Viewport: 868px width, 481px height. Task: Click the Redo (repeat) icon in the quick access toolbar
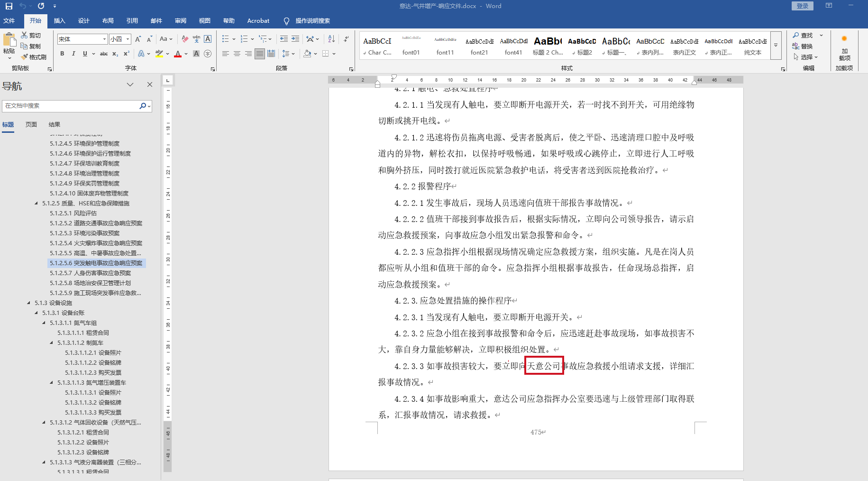pos(41,6)
